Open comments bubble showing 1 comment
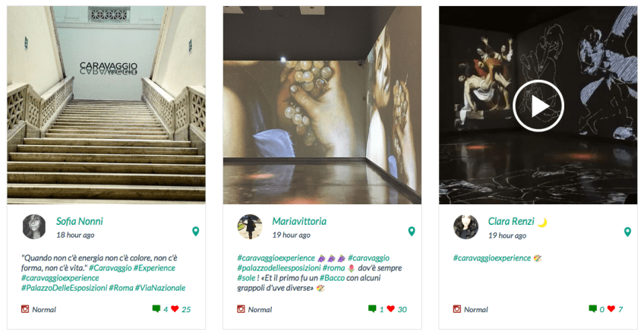The height and width of the screenshot is (335, 644). [372, 308]
